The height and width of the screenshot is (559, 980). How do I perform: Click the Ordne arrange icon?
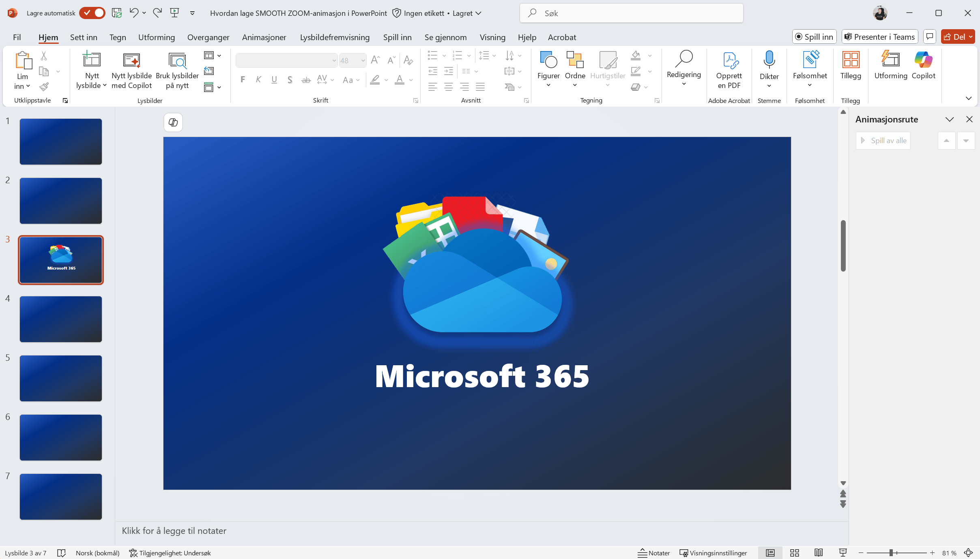click(575, 60)
